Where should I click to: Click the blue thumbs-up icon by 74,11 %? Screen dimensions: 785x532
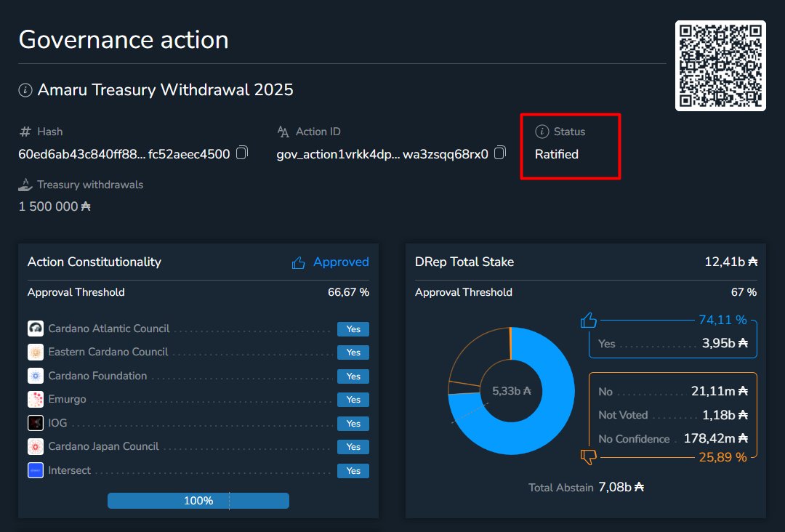(589, 321)
